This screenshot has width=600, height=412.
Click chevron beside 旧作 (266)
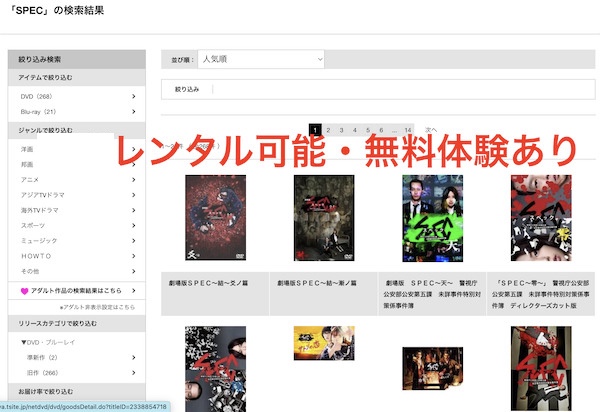pos(134,373)
